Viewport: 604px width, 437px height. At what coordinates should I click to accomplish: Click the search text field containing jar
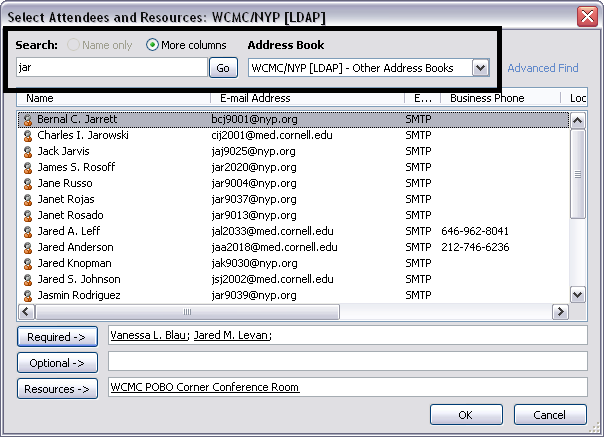click(x=111, y=68)
